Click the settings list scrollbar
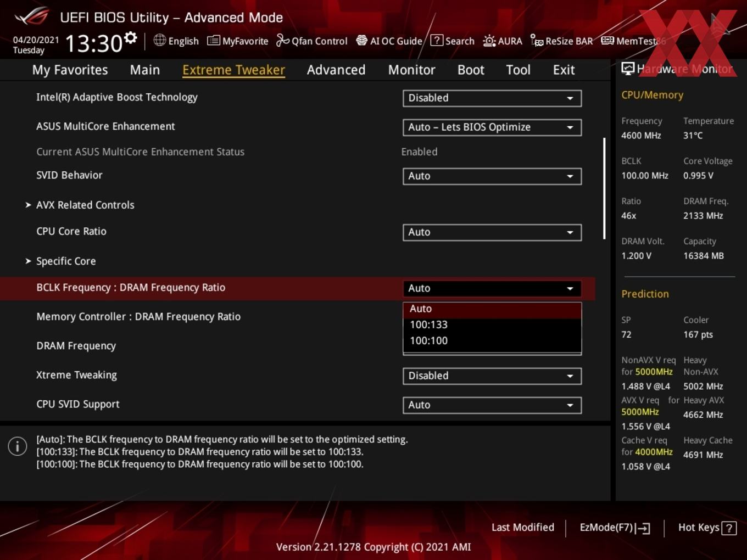This screenshot has width=747, height=560. pos(604,188)
